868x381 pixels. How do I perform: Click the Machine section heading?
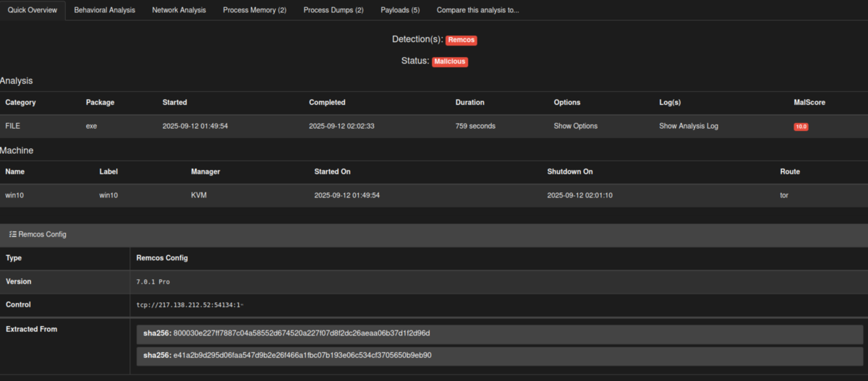click(17, 150)
